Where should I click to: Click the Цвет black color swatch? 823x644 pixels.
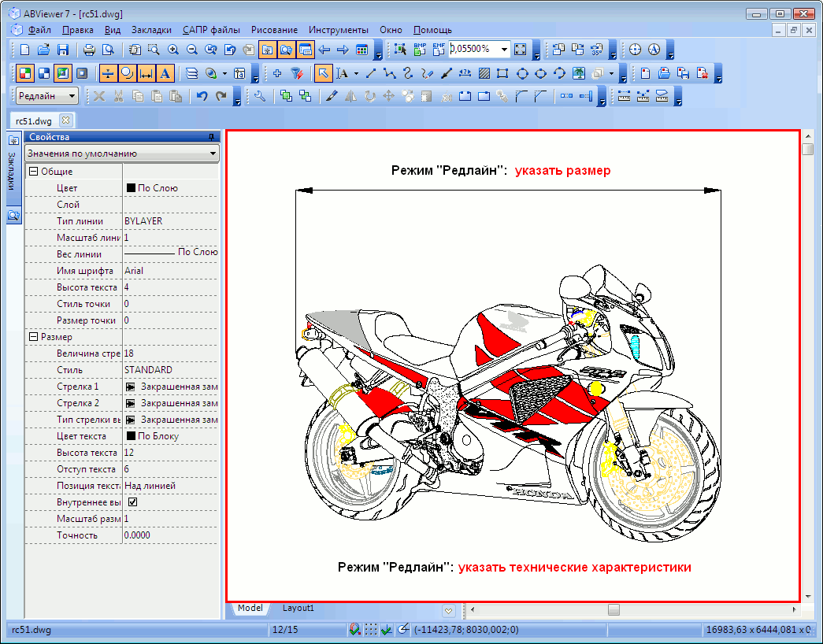click(x=132, y=187)
